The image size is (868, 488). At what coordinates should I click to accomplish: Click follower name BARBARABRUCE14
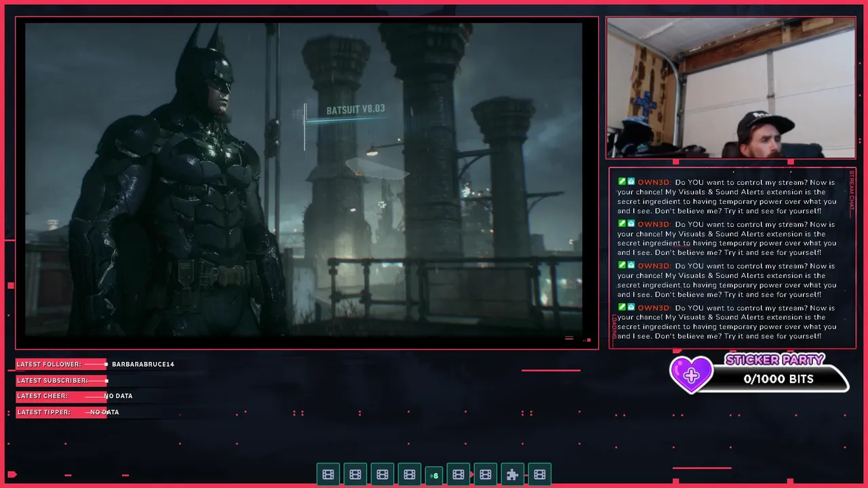pos(143,365)
